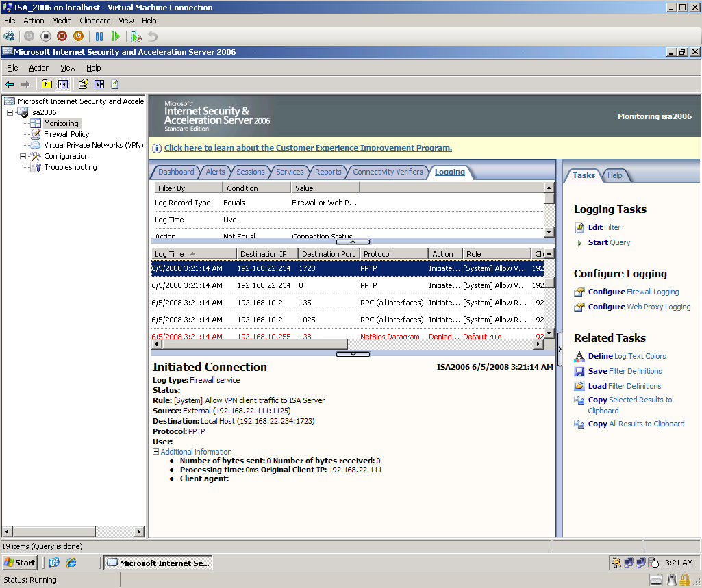Open Customer Experience Improvement Program link
Image resolution: width=702 pixels, height=588 pixels.
(308, 148)
